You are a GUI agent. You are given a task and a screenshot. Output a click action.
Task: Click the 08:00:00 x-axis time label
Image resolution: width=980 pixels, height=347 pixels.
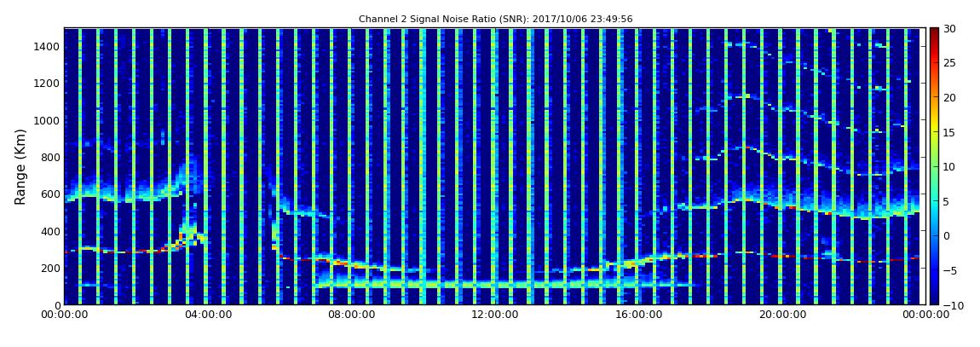point(352,315)
